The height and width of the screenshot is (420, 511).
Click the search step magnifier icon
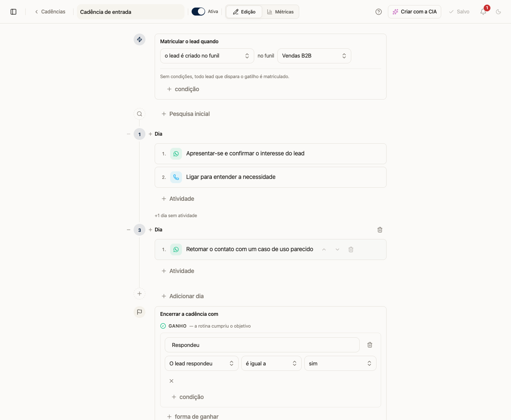coord(140,114)
